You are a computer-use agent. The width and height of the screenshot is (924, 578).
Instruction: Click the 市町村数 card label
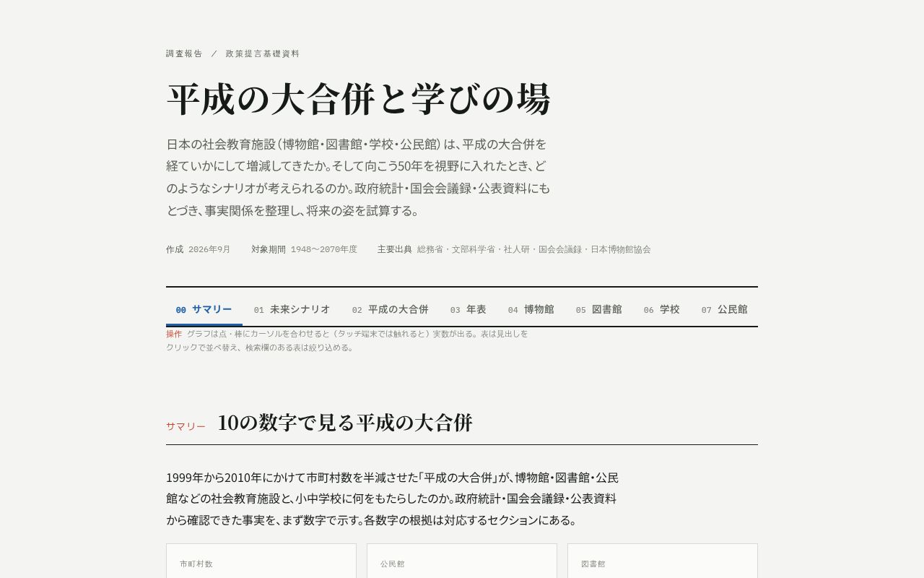196,564
